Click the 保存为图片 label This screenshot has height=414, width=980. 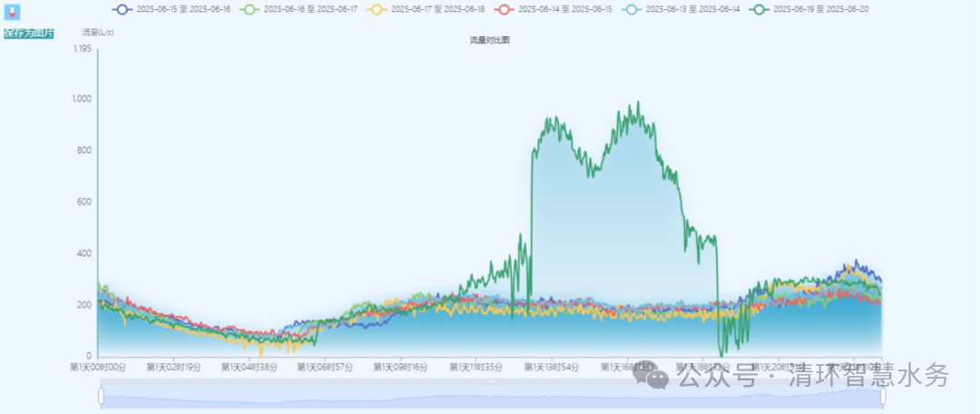[29, 34]
